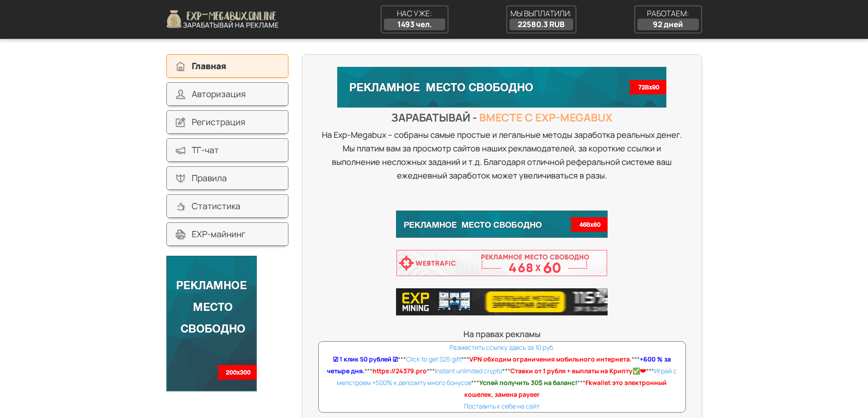Select the megaphone icon for ТГ-чат
Screen dimensions: 868x418
point(181,150)
